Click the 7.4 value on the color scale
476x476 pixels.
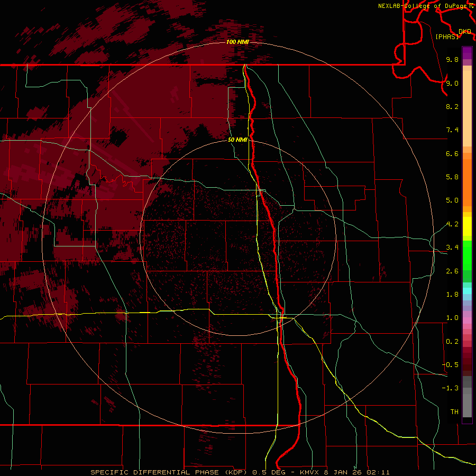click(x=452, y=130)
